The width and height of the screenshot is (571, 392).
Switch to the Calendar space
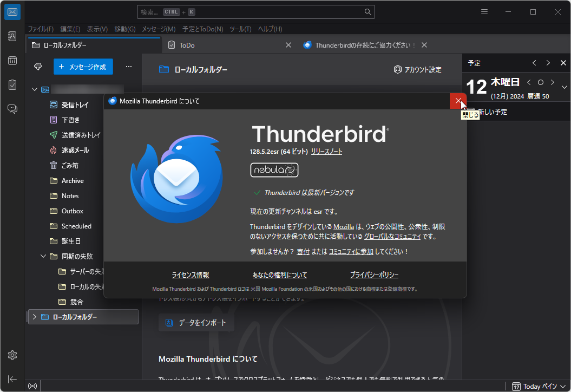coord(12,61)
